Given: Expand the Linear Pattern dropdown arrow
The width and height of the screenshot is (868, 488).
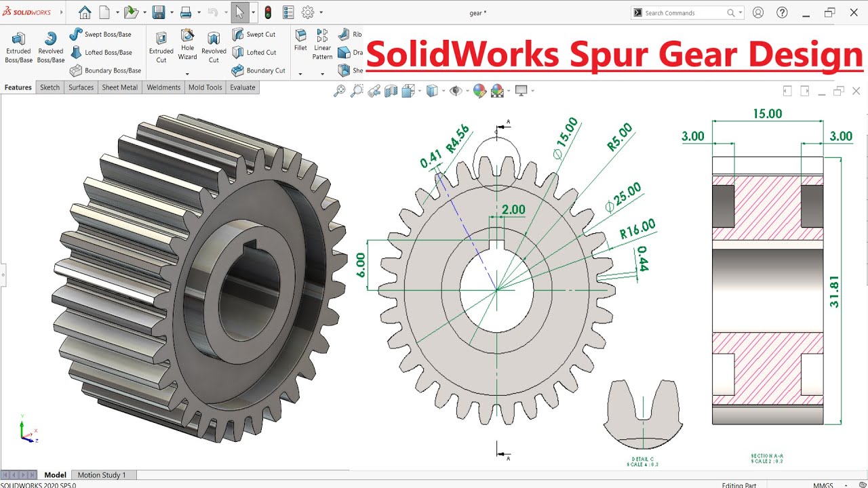Looking at the screenshot, I should [322, 73].
